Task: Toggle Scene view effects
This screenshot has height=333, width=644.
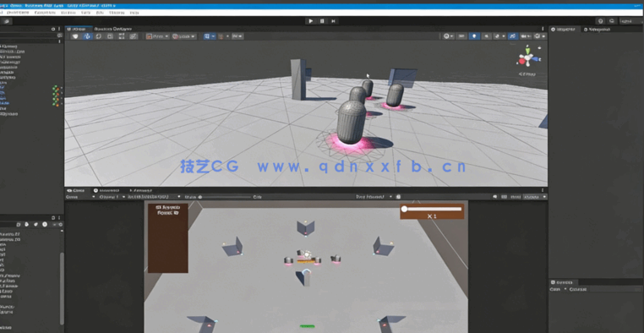Action: [498, 36]
